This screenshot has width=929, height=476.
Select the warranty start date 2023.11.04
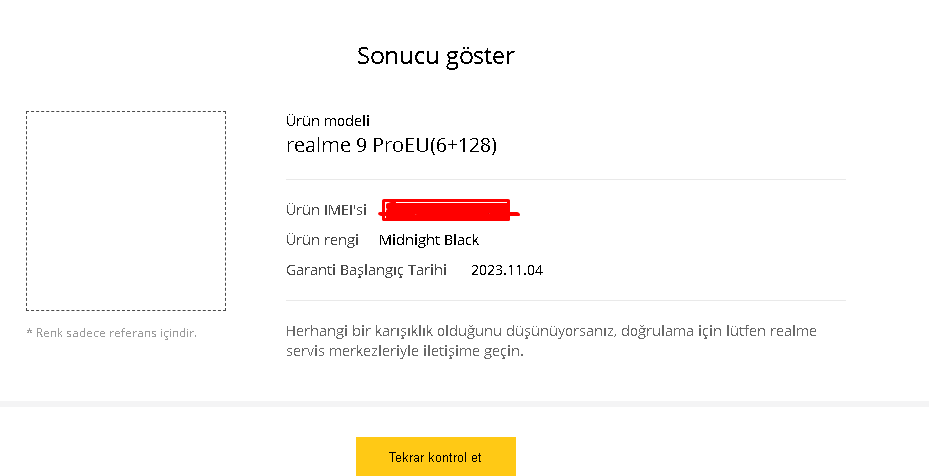coord(507,270)
